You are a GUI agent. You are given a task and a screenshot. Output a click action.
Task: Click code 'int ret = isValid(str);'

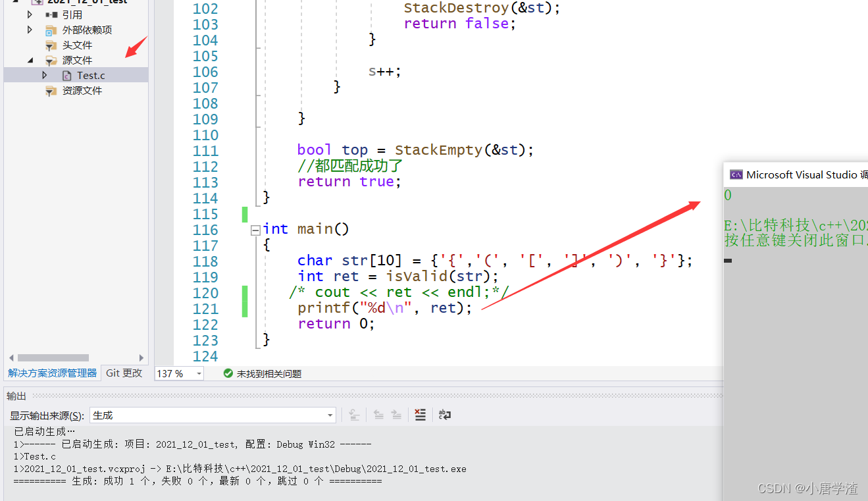coord(398,277)
